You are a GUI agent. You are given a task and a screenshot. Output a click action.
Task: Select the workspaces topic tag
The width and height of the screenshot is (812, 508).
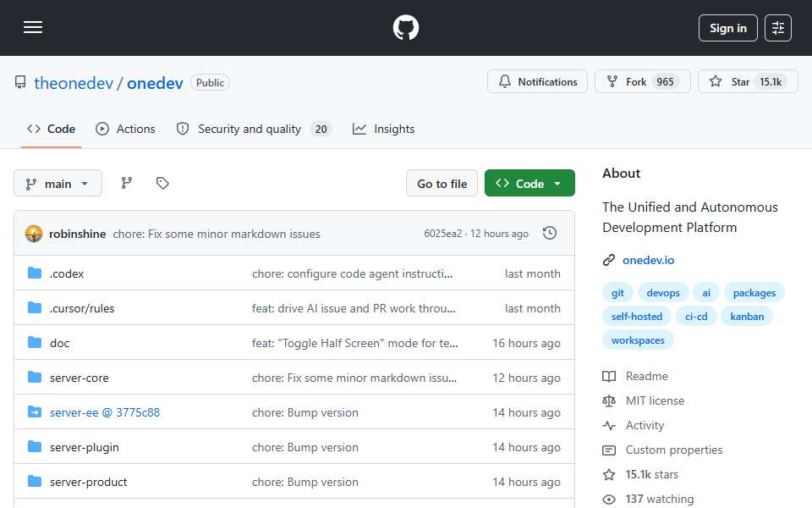[638, 340]
